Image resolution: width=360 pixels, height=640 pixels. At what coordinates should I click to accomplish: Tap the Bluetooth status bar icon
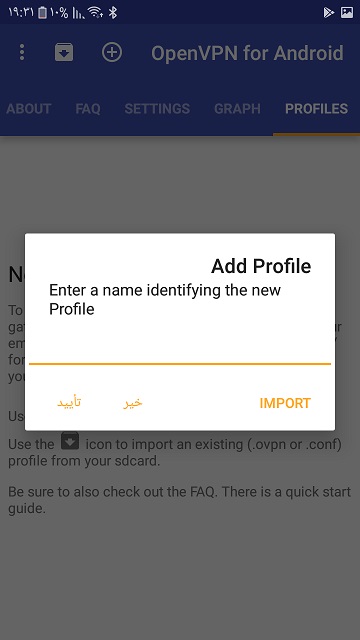113,13
